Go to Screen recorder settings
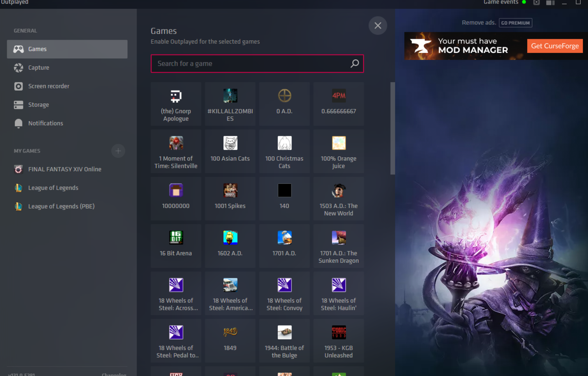This screenshot has width=588, height=376. [x=67, y=86]
